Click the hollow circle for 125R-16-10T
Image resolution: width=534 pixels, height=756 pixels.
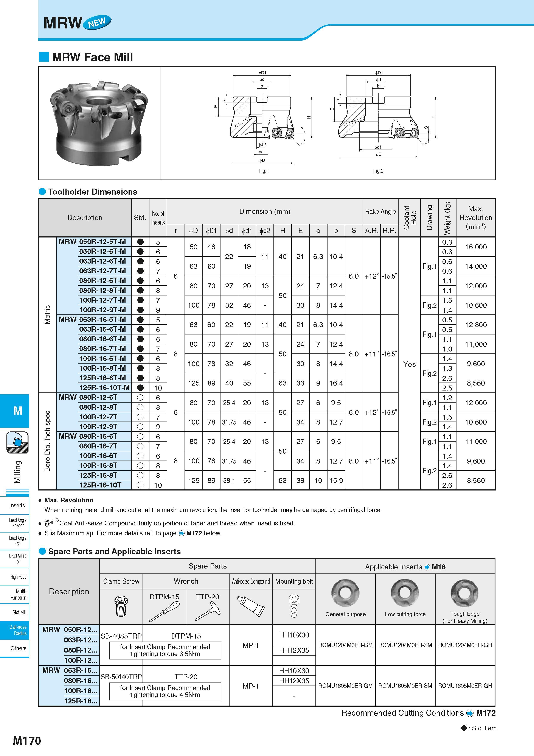tap(140, 485)
